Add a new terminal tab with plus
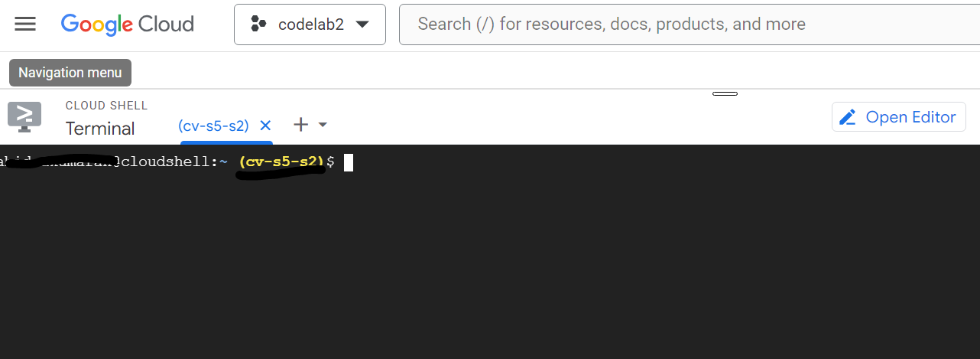Image resolution: width=980 pixels, height=359 pixels. click(x=301, y=125)
